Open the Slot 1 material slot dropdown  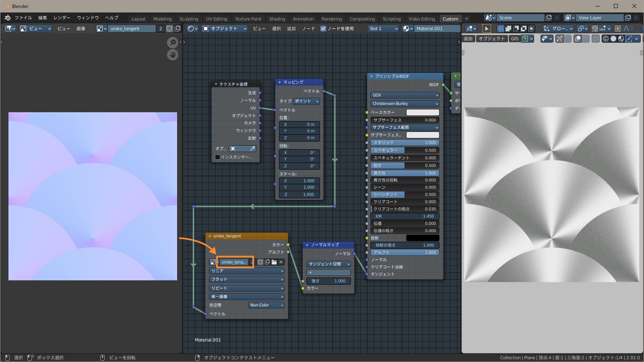pyautogui.click(x=383, y=29)
